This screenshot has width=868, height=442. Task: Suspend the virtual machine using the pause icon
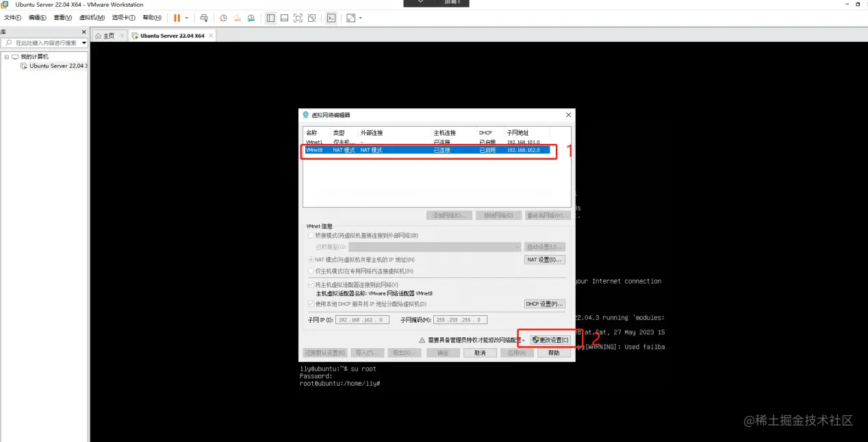pos(175,18)
